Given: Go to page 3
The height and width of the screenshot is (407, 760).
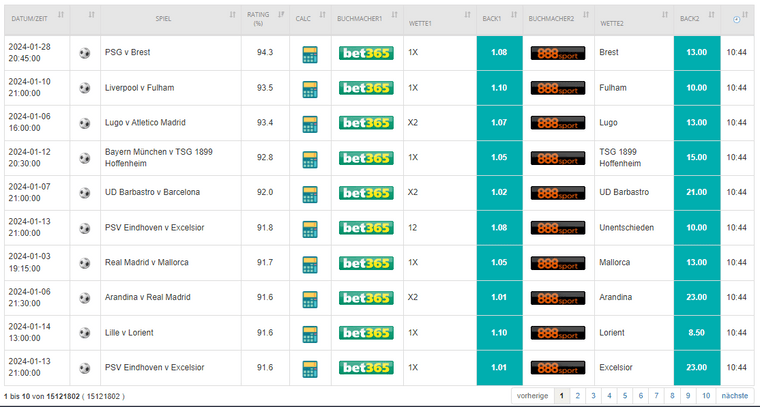Looking at the screenshot, I should coord(593,396).
